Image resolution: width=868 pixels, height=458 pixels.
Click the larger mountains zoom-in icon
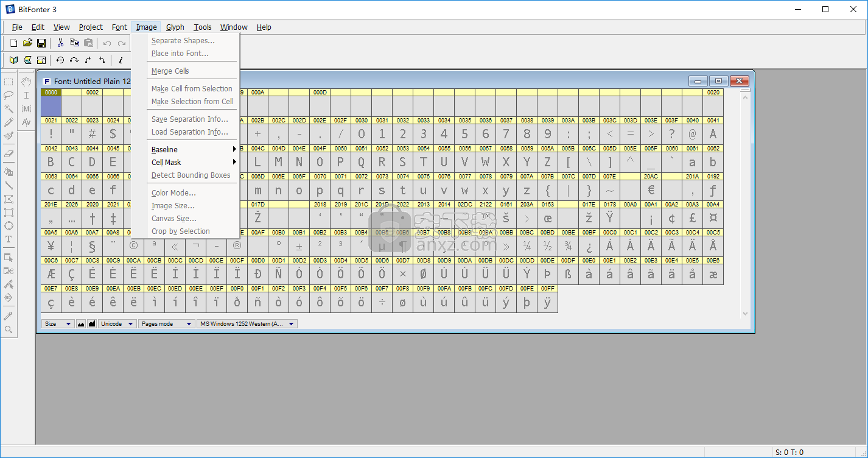pos(92,324)
